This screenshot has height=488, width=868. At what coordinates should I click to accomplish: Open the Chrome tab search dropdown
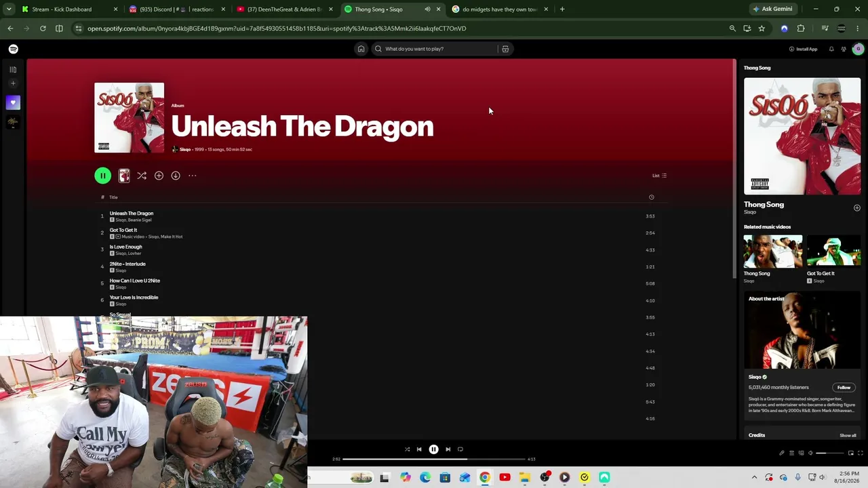[9, 9]
